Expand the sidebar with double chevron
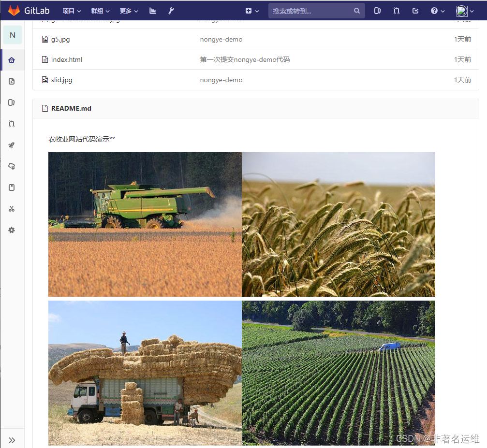The width and height of the screenshot is (487, 448). (12, 440)
